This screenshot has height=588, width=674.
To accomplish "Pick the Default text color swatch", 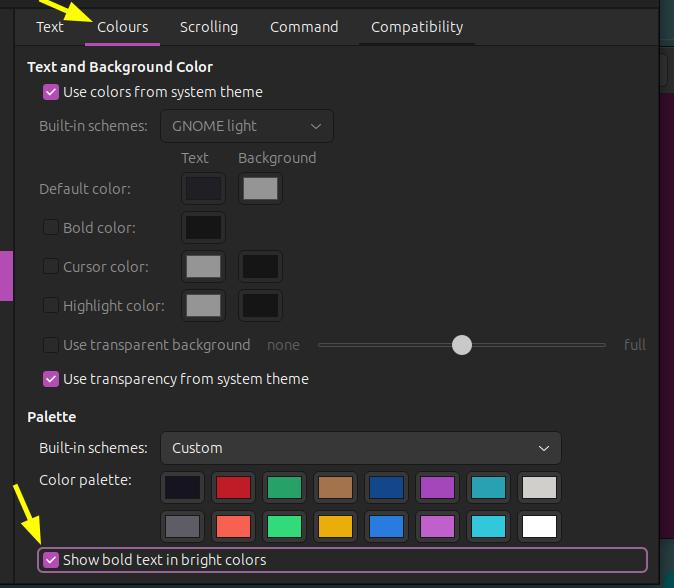I will point(203,189).
